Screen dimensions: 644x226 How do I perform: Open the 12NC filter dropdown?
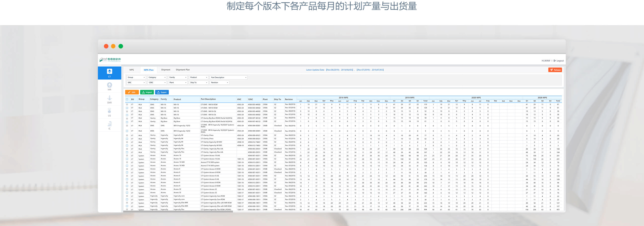tap(157, 82)
